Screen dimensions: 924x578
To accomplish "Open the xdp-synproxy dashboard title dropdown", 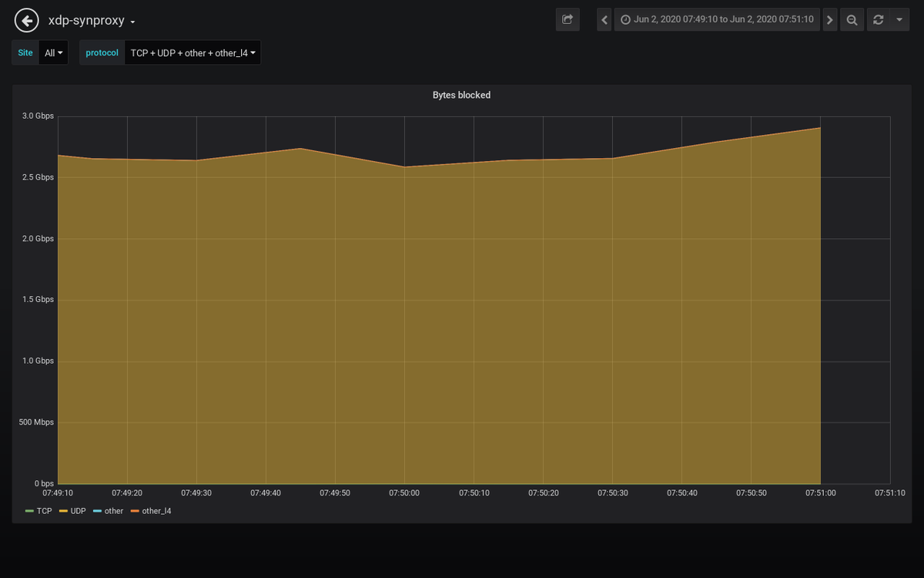I will tap(92, 21).
